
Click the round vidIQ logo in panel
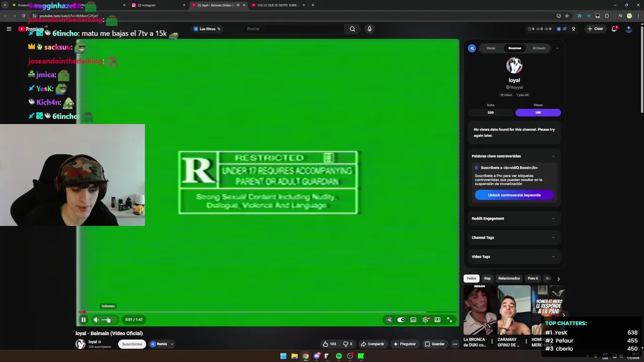[472, 48]
